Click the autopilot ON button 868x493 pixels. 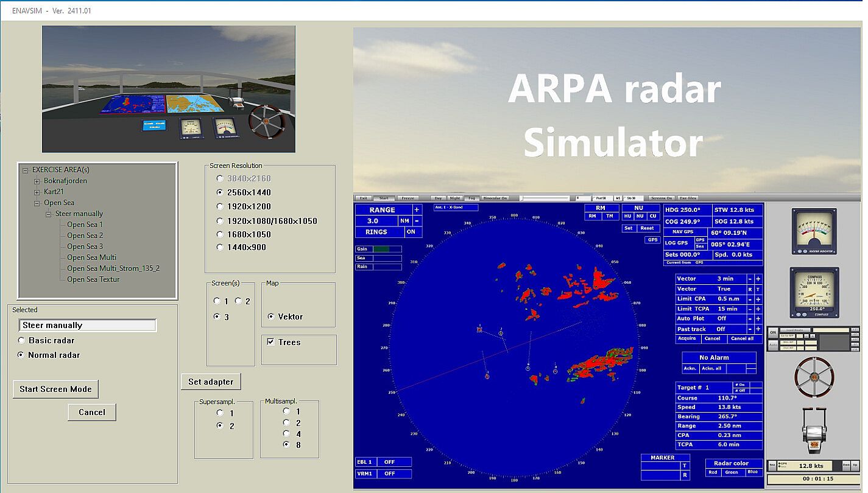[x=773, y=332]
